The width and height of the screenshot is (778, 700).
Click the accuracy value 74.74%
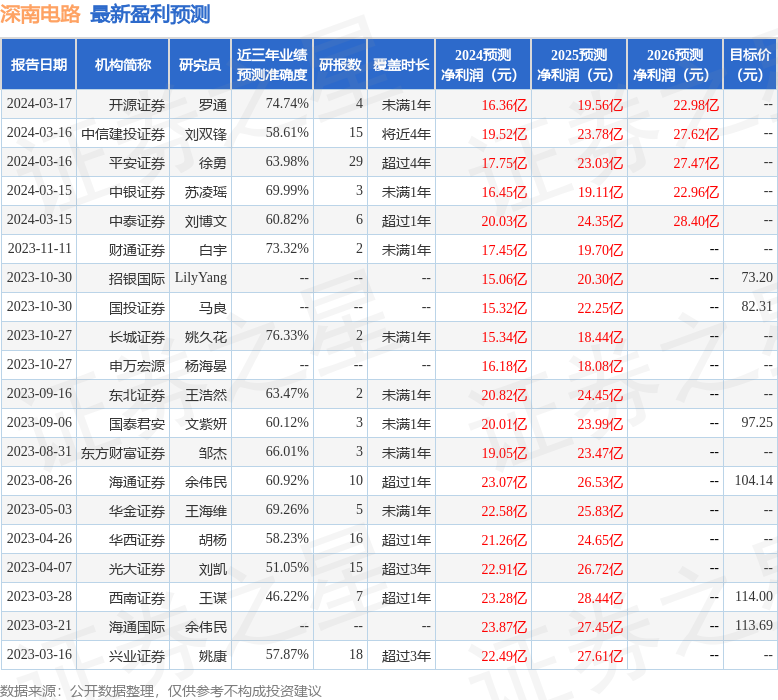pos(287,103)
